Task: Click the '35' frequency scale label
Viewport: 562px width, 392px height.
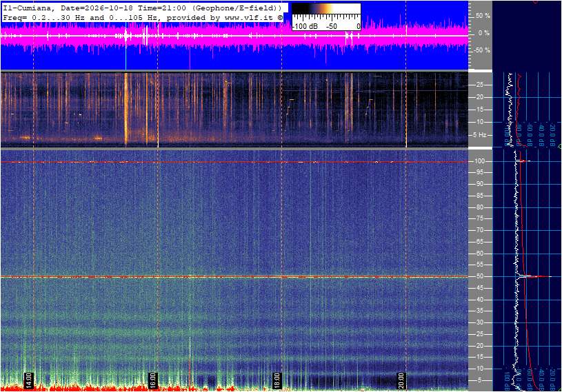Action: pos(479,311)
